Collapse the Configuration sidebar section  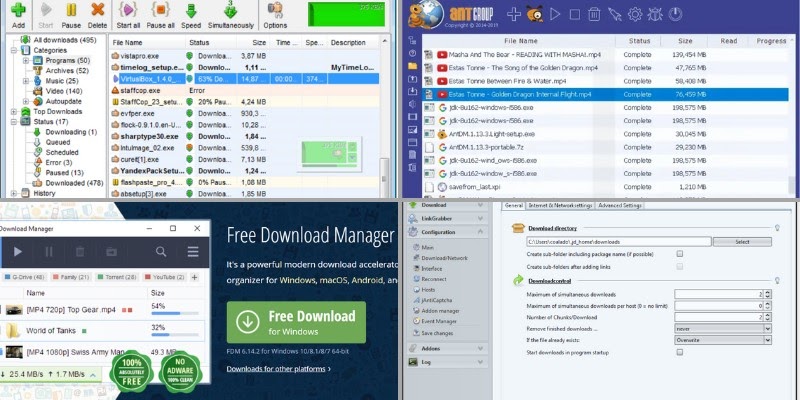point(481,232)
